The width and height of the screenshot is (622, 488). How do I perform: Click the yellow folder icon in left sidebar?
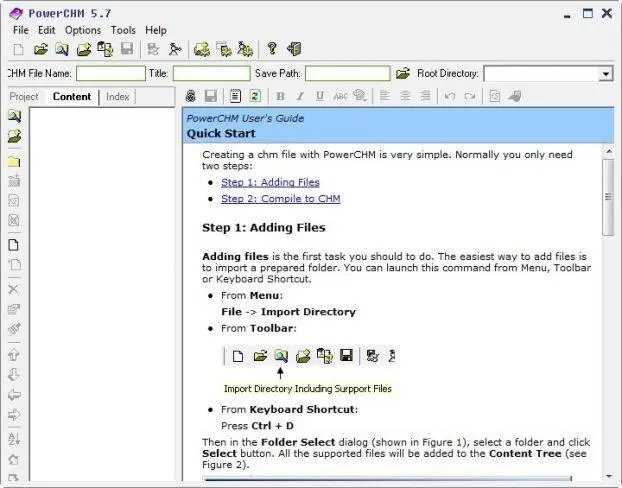(x=14, y=161)
